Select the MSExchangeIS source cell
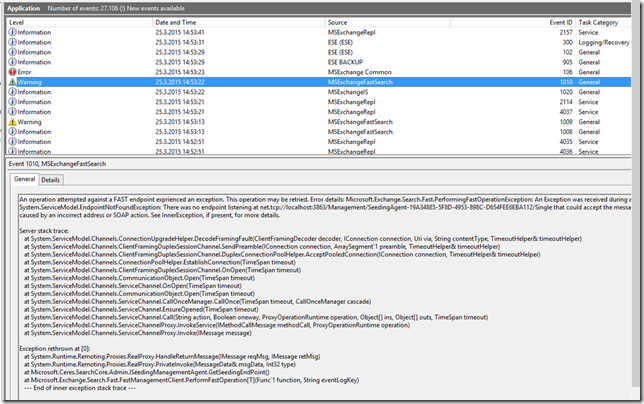The image size is (644, 404). click(x=348, y=92)
